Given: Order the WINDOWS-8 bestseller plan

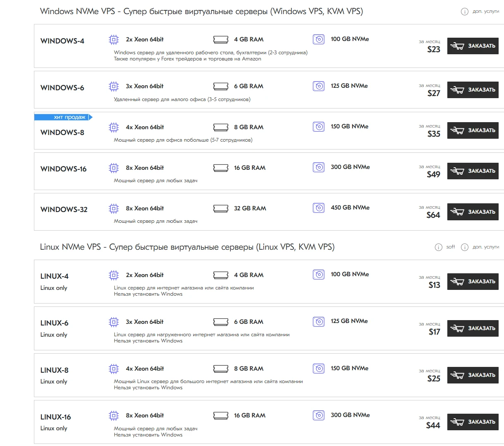Looking at the screenshot, I should tap(473, 130).
